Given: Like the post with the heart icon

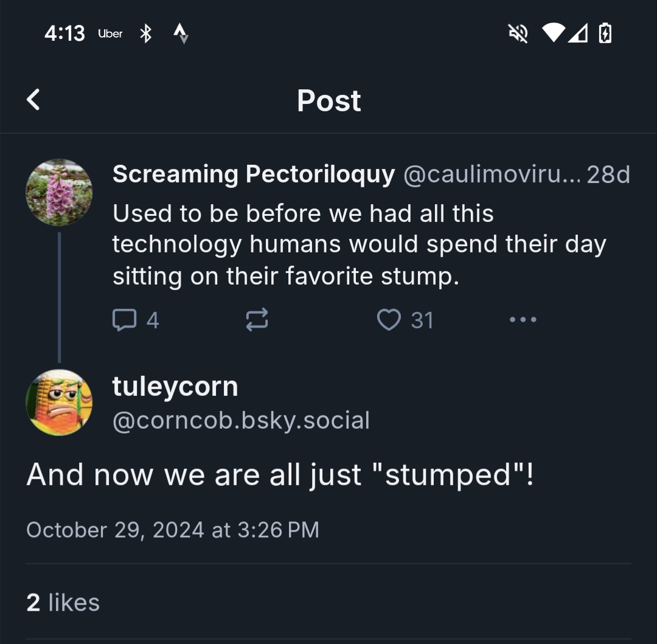Looking at the screenshot, I should [389, 320].
